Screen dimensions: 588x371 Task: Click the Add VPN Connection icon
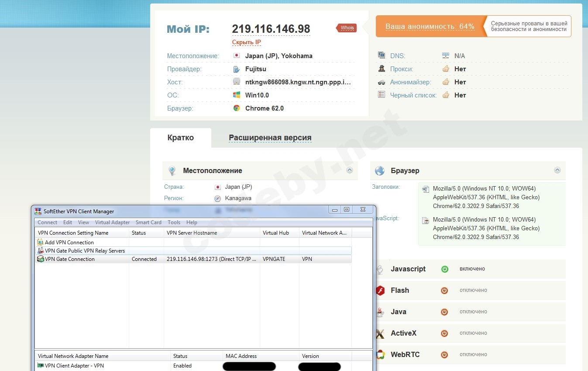[40, 242]
